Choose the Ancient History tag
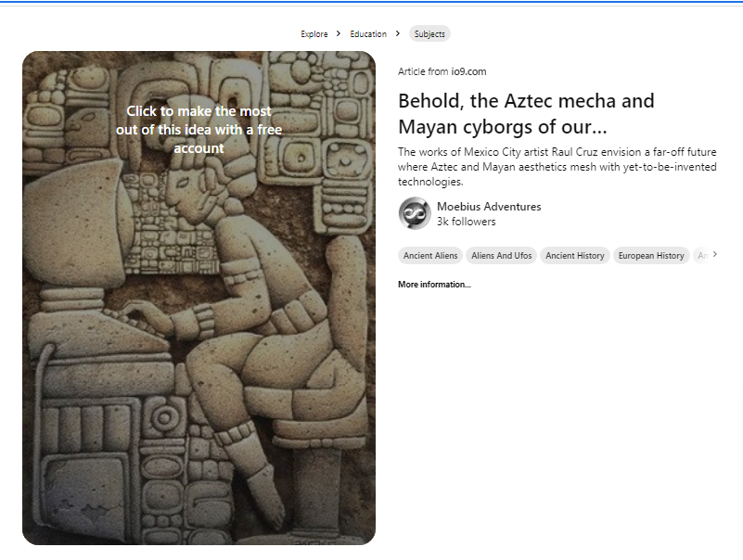This screenshot has height=560, width=743. pos(575,256)
